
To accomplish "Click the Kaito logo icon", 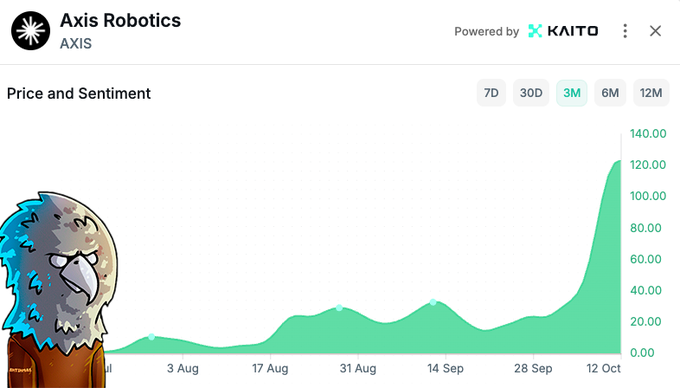I will (x=535, y=31).
